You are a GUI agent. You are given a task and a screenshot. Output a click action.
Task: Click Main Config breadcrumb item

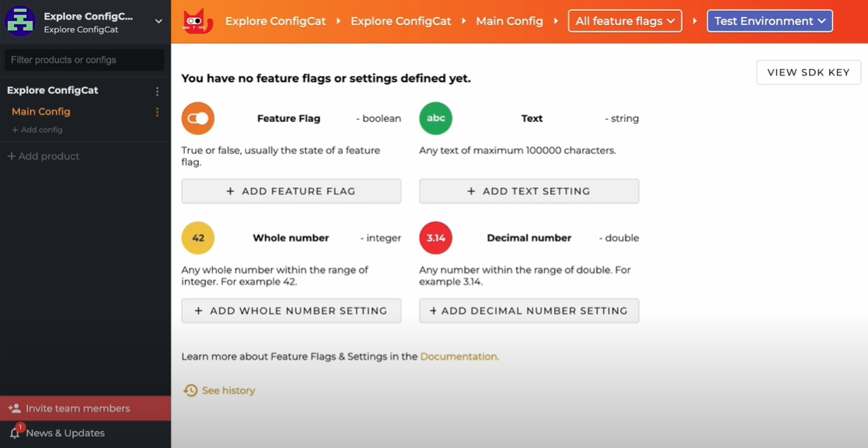click(x=509, y=21)
